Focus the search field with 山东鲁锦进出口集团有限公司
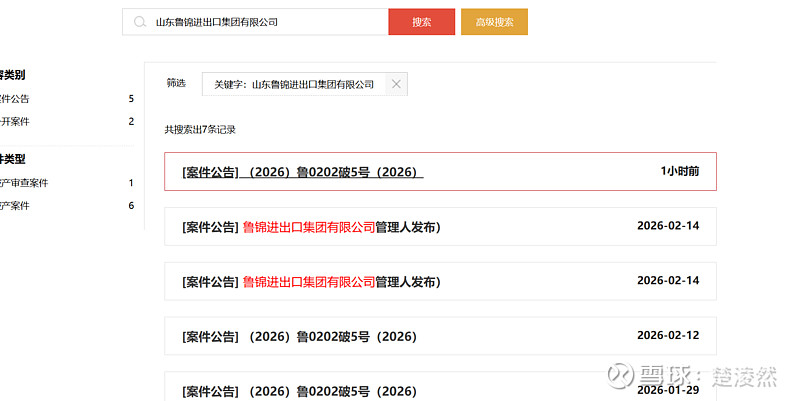 [x=255, y=22]
